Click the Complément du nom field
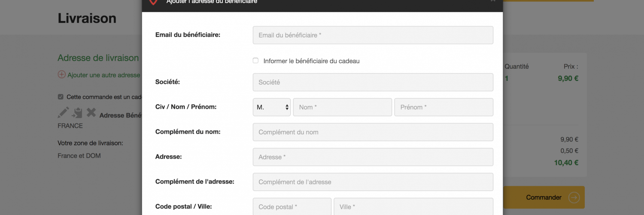This screenshot has width=644, height=215. [x=373, y=132]
